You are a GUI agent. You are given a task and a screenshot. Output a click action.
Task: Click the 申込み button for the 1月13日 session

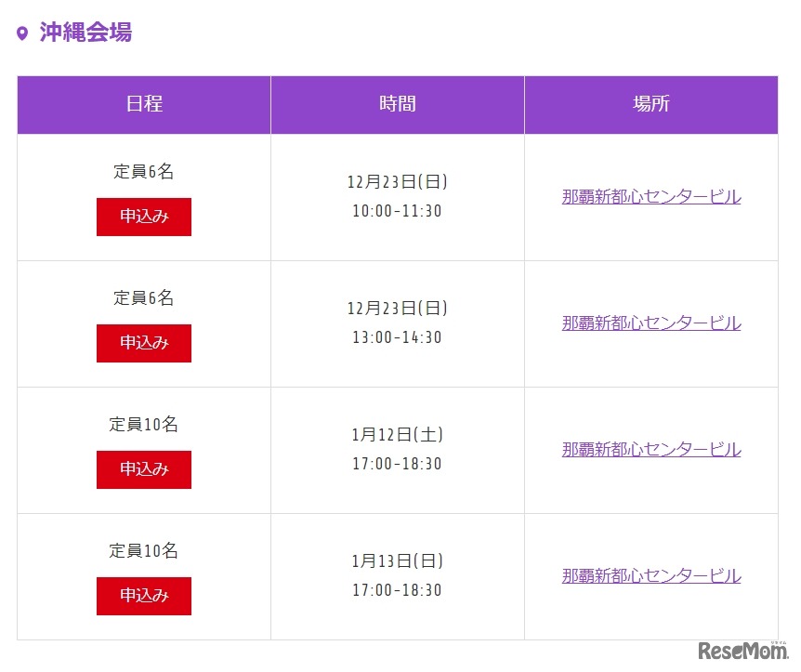tap(143, 596)
